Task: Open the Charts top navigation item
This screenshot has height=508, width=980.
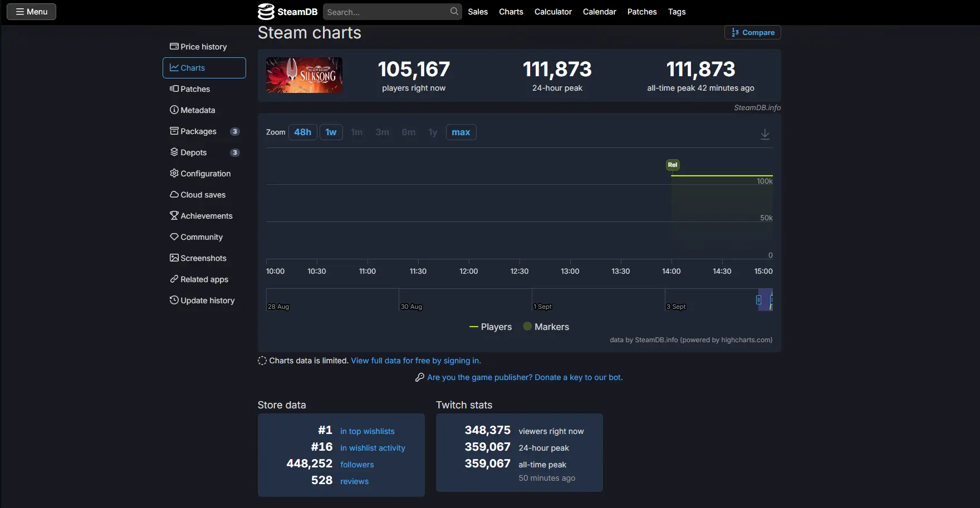Action: click(x=511, y=12)
